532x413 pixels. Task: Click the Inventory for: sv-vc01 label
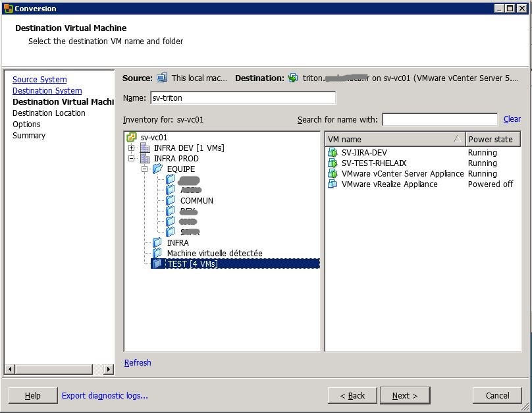(x=163, y=119)
